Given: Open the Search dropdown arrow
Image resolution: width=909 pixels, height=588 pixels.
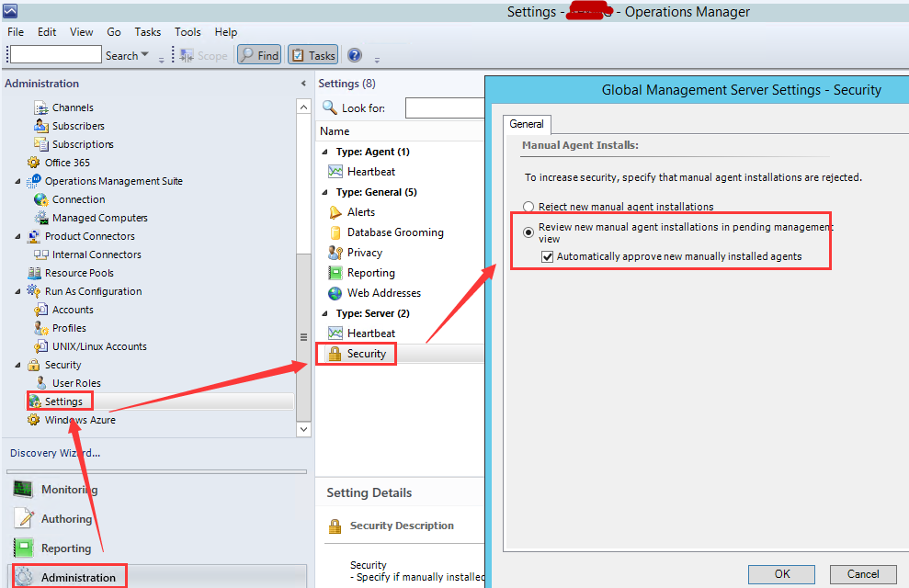Looking at the screenshot, I should click(146, 54).
